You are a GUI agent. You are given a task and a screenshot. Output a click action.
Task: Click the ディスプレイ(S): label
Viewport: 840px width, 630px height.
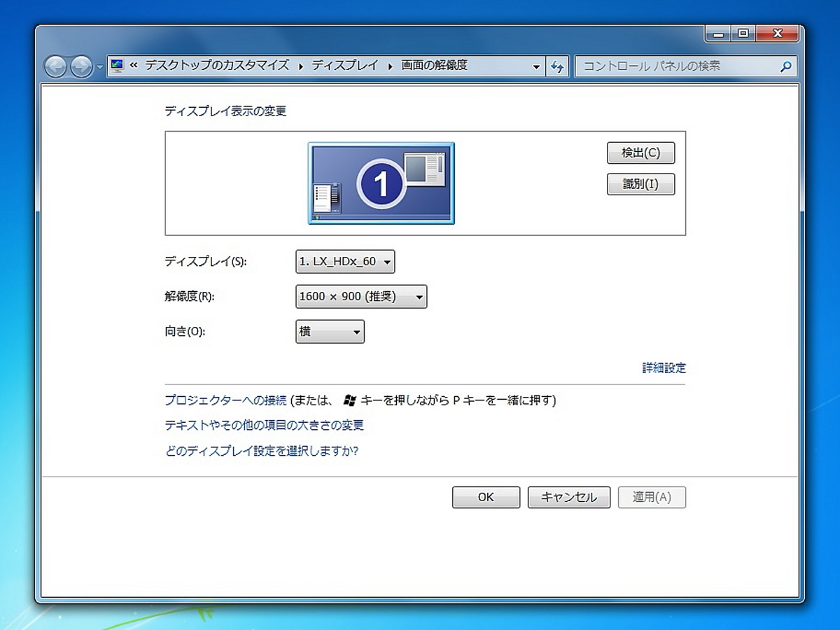[x=206, y=262]
